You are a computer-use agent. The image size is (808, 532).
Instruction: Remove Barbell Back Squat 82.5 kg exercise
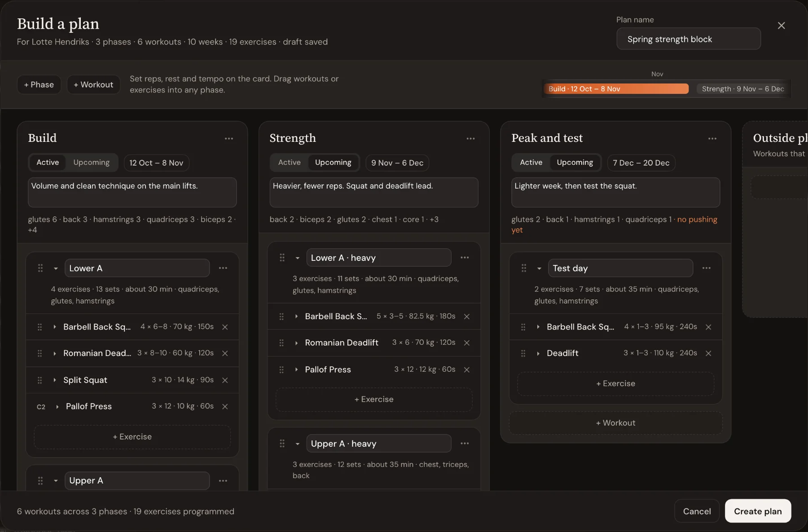(467, 317)
